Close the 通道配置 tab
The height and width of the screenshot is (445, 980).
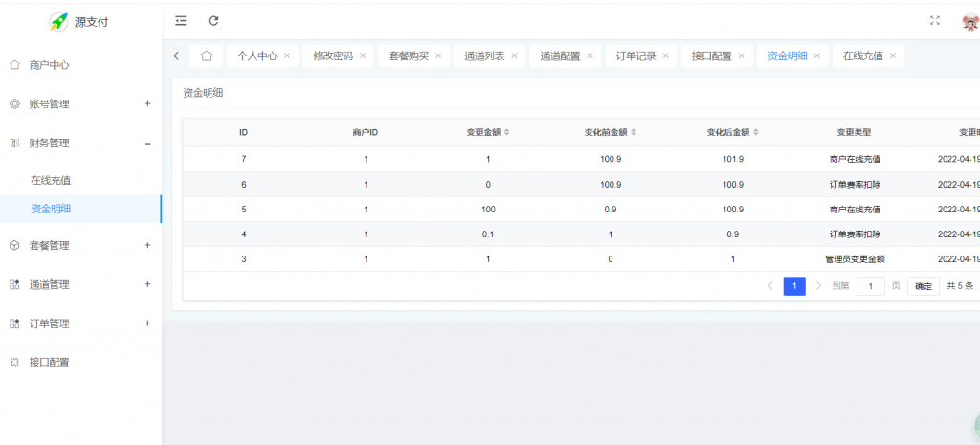590,56
